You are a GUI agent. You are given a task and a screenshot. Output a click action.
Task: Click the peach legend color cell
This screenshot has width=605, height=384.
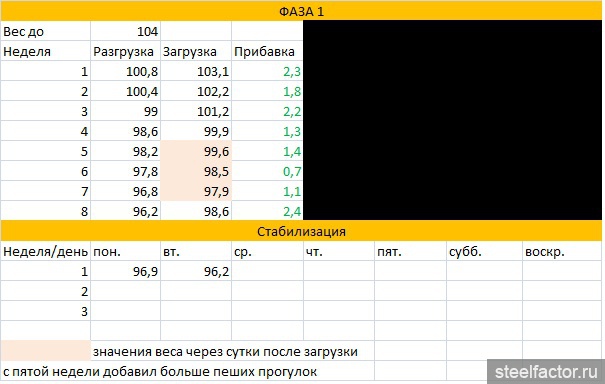coord(46,351)
